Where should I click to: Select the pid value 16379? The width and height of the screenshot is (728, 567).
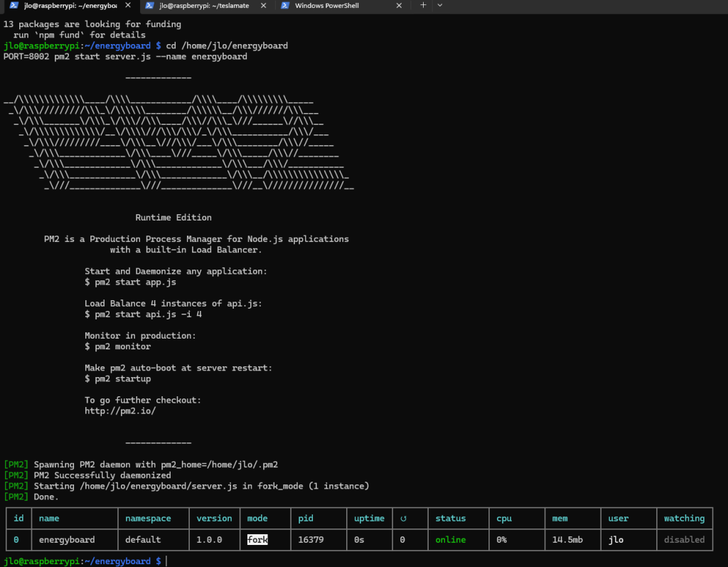(x=311, y=539)
